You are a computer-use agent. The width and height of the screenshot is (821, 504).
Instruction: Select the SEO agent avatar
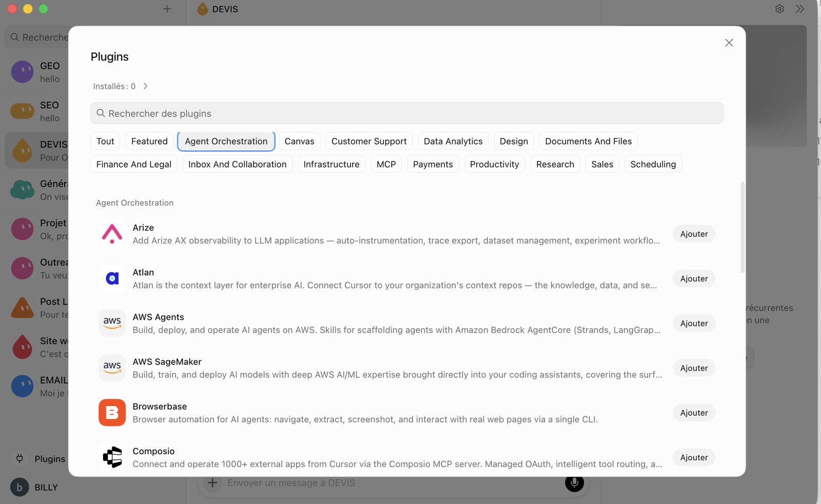[x=22, y=111]
